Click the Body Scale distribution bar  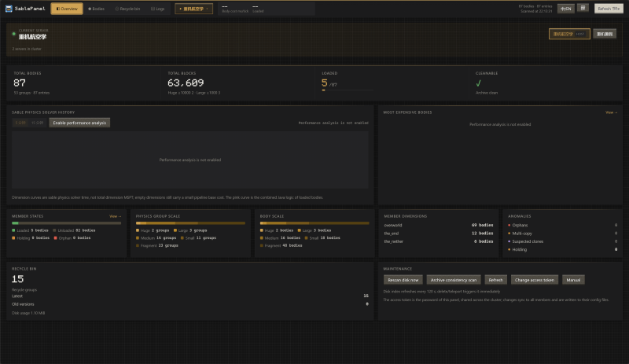(314, 223)
